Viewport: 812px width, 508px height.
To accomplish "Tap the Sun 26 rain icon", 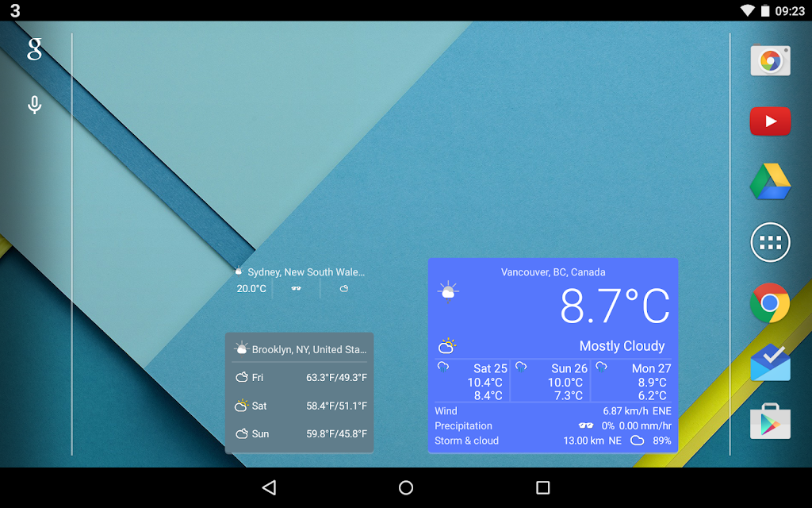I will click(x=521, y=368).
